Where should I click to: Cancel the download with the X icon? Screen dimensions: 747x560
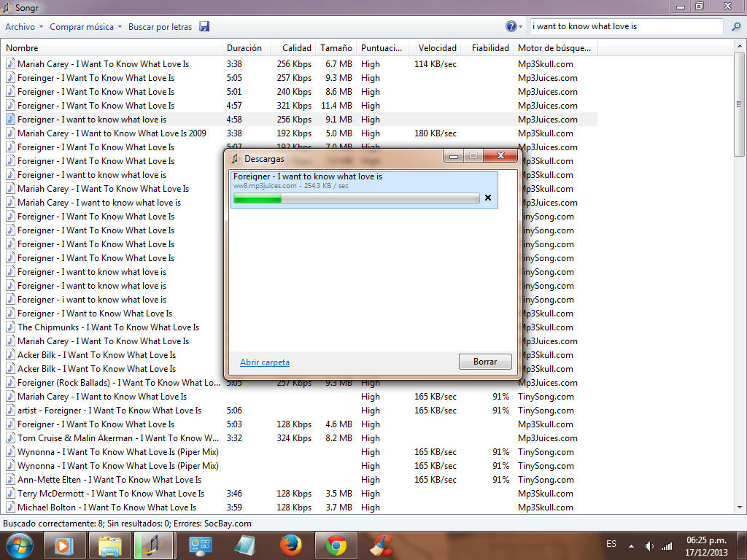[x=488, y=198]
